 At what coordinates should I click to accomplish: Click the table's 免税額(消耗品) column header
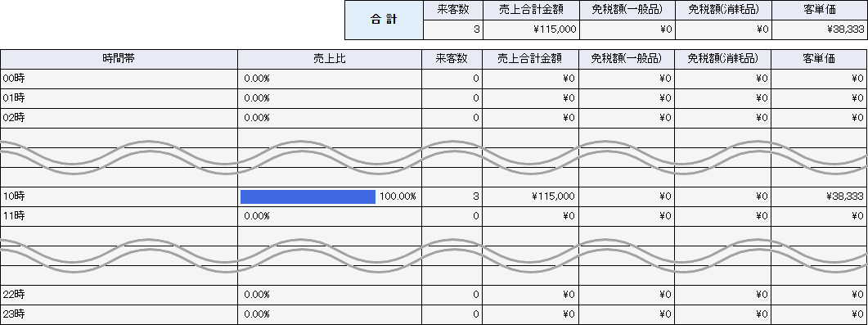[722, 59]
